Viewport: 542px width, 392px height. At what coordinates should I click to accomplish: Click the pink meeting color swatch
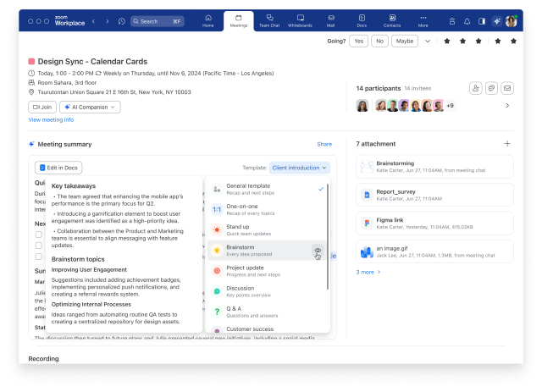click(x=32, y=62)
